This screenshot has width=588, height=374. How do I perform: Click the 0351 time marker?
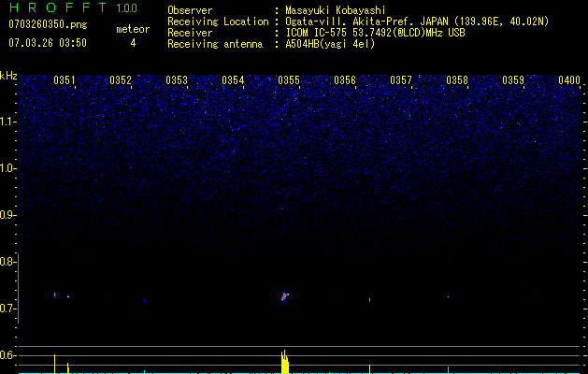coord(65,80)
